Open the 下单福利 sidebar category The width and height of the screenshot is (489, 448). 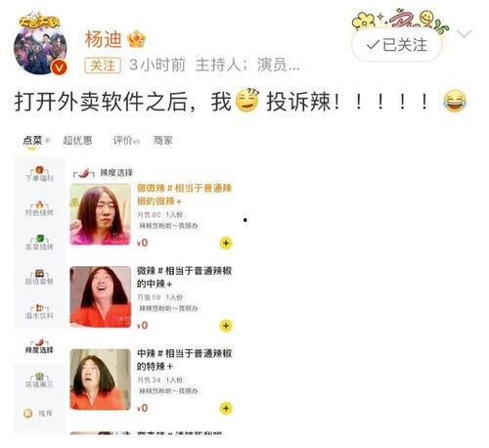(39, 174)
